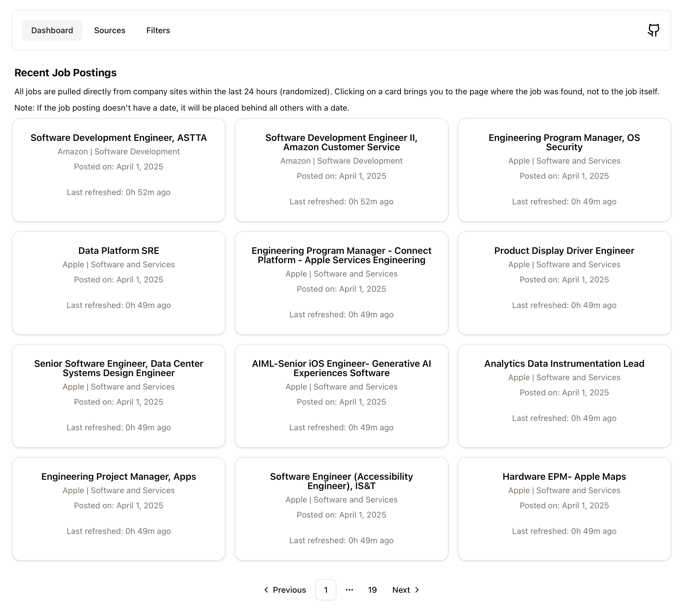
Task: Click the note about job postings without a date
Action: (x=182, y=108)
